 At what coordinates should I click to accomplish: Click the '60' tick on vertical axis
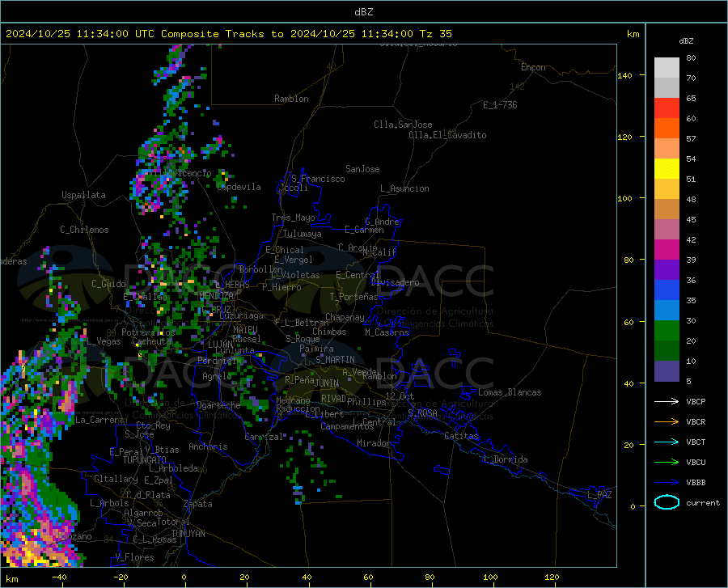coord(629,322)
